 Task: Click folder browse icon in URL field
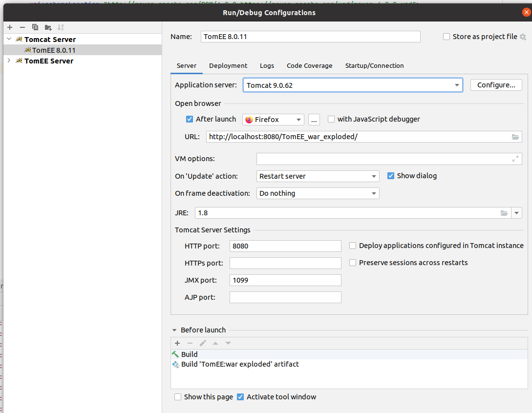coord(515,137)
